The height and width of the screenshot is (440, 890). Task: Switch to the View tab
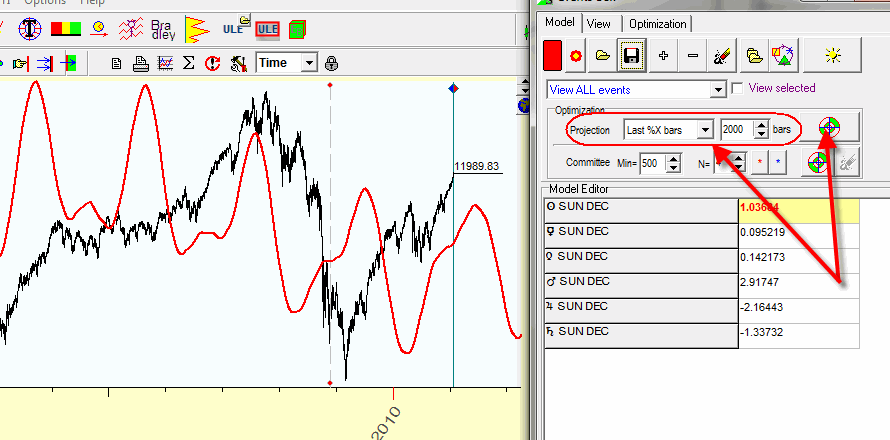click(599, 24)
